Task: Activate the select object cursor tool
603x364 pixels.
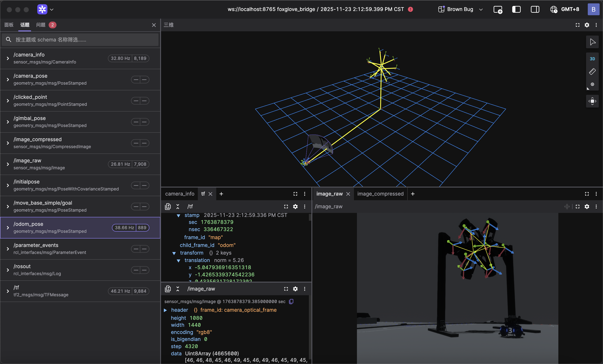Action: pos(592,42)
